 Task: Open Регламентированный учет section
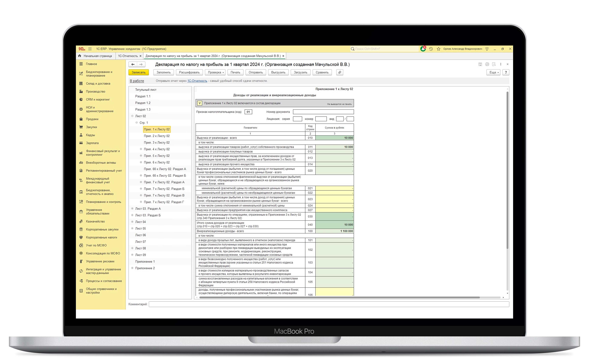pyautogui.click(x=104, y=171)
